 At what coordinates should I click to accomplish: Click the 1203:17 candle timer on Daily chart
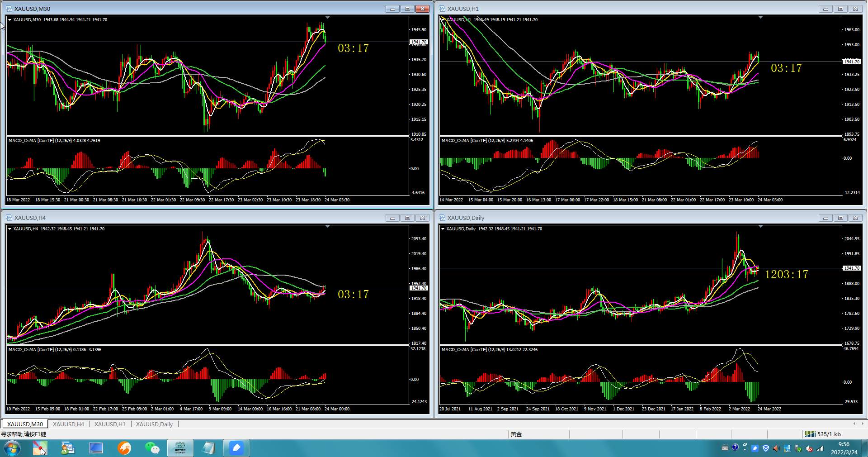pyautogui.click(x=786, y=275)
